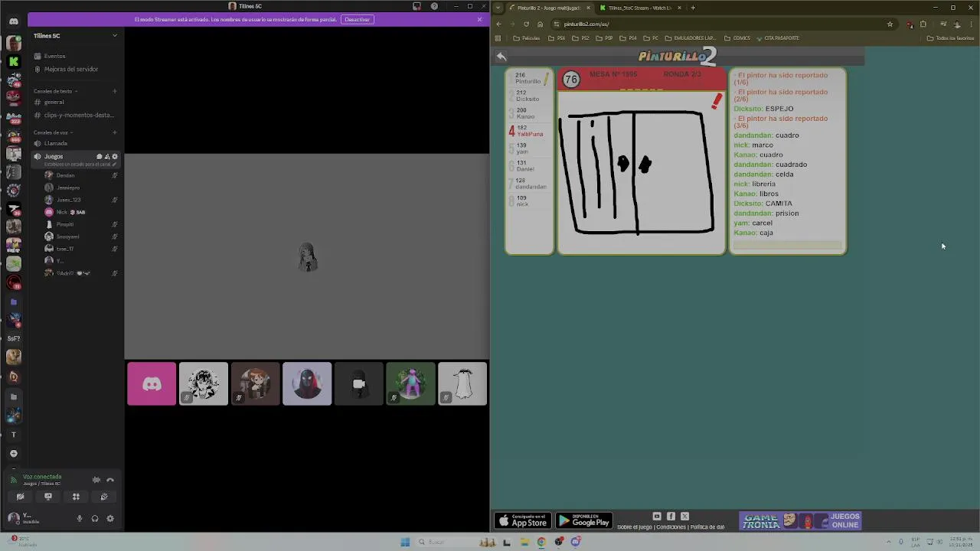Viewport: 980px width, 551px height.
Task: Open Sobre el juego footer link
Action: point(634,527)
